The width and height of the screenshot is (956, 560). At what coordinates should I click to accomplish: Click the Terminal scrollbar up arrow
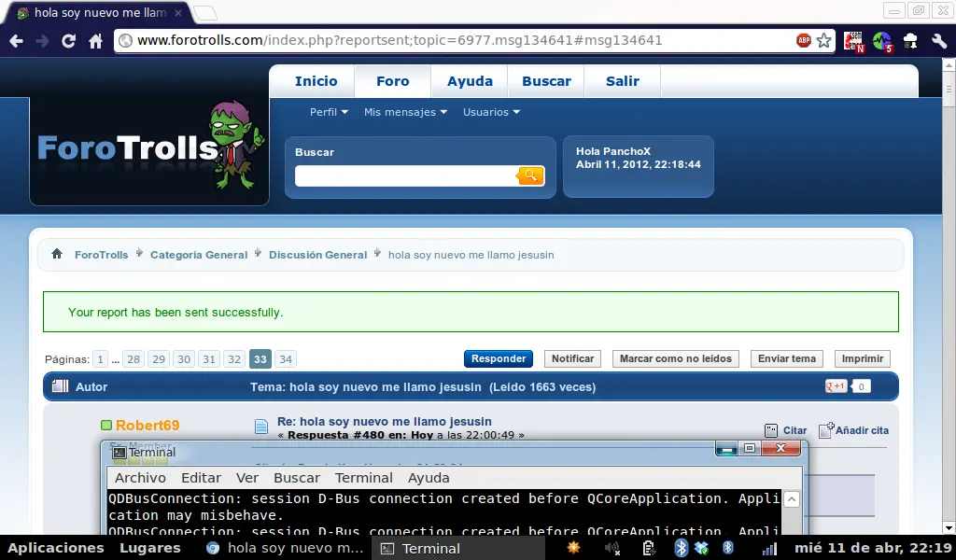[x=792, y=499]
